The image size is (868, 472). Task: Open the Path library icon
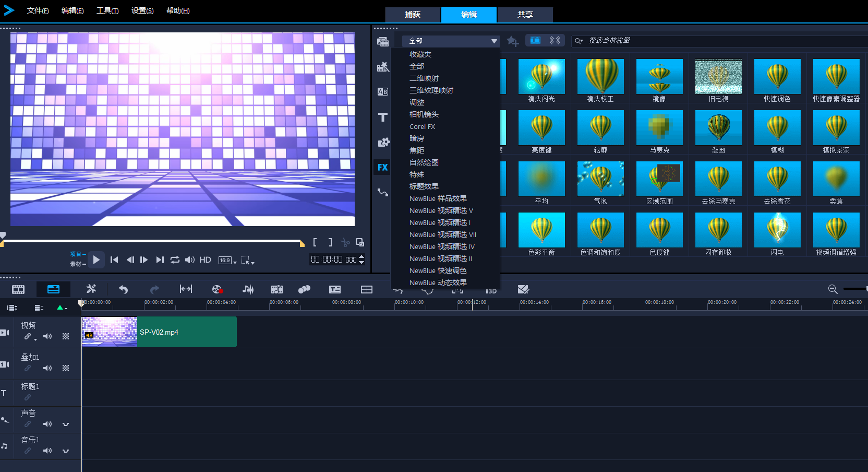click(x=383, y=192)
